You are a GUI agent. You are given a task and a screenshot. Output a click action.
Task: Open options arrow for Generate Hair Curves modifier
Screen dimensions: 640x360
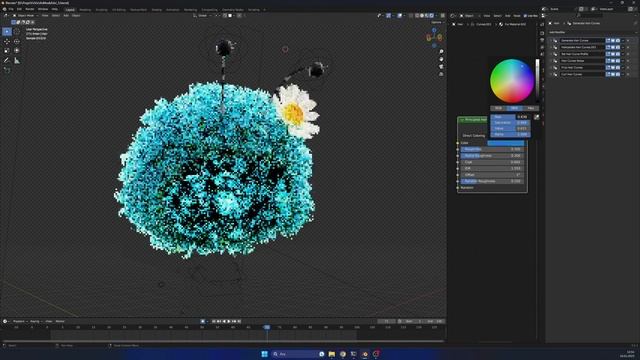[623, 40]
